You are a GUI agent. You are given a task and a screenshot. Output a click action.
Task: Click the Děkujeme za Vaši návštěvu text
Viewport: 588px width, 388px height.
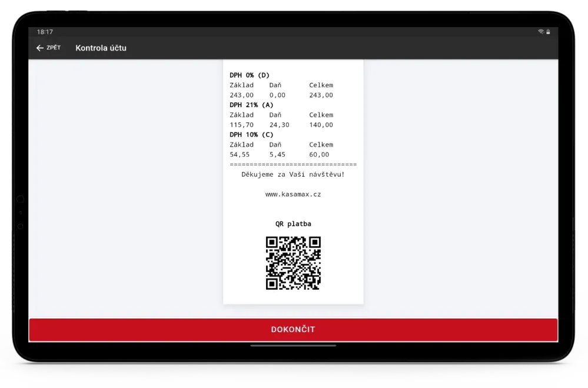coord(293,174)
